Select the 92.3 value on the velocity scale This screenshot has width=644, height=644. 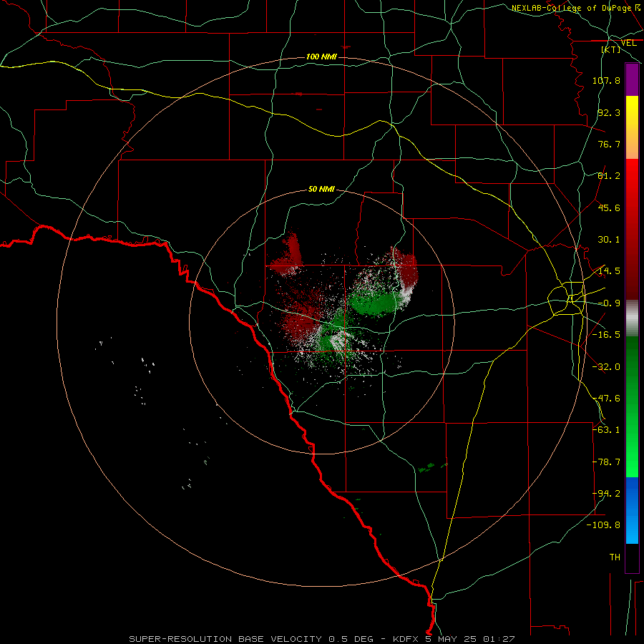point(609,112)
